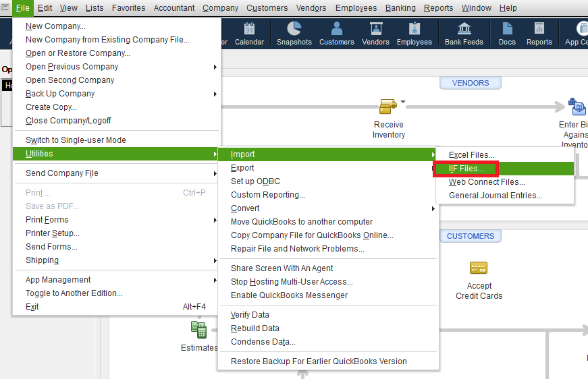Click Enter Bills Against Inventory icon
The image size is (588, 379).
(x=577, y=107)
